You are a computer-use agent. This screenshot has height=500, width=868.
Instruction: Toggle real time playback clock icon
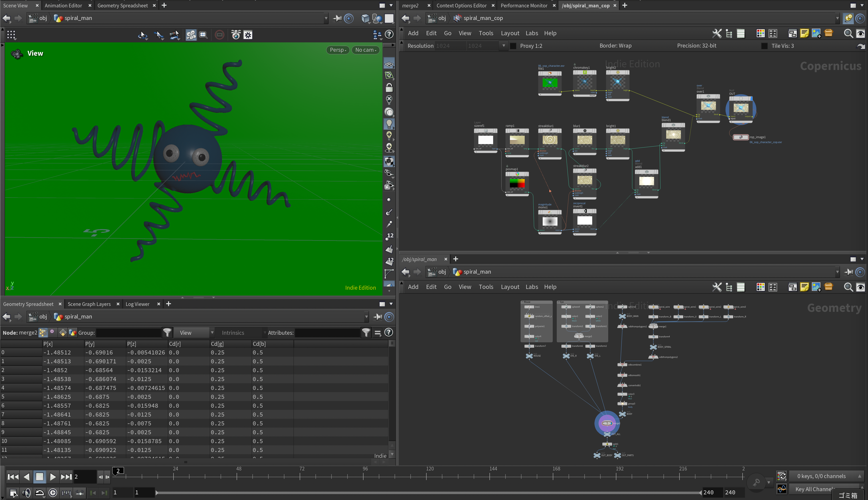click(x=52, y=493)
